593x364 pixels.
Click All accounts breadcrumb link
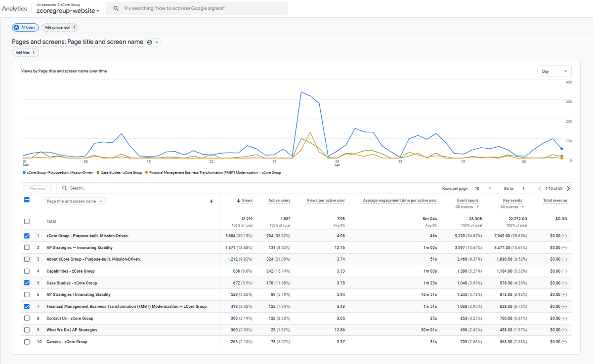pyautogui.click(x=46, y=4)
